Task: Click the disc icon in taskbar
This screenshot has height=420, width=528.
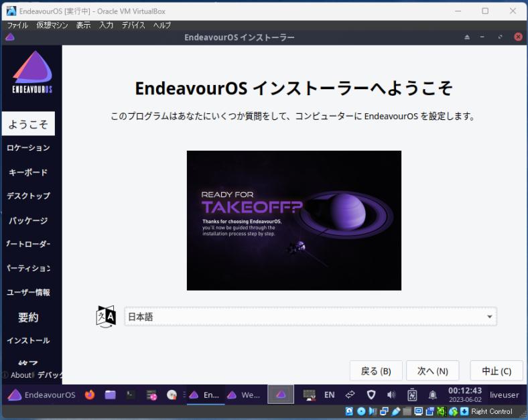Action: (x=172, y=395)
